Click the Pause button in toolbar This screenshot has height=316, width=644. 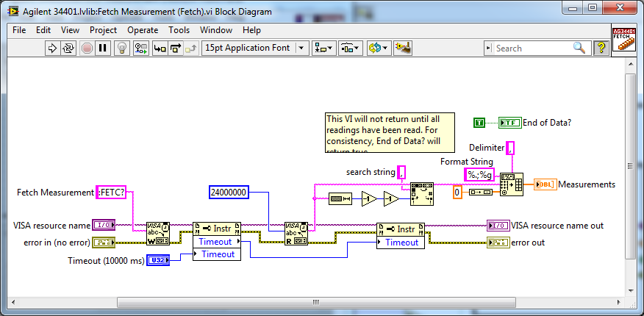(x=102, y=48)
